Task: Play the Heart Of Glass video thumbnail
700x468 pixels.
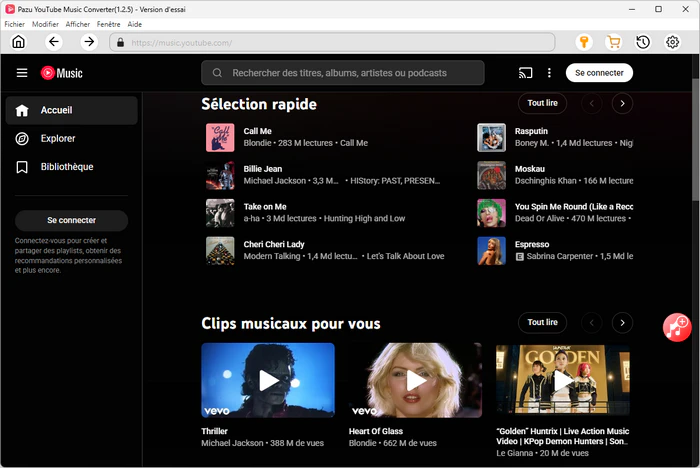Action: (x=415, y=380)
